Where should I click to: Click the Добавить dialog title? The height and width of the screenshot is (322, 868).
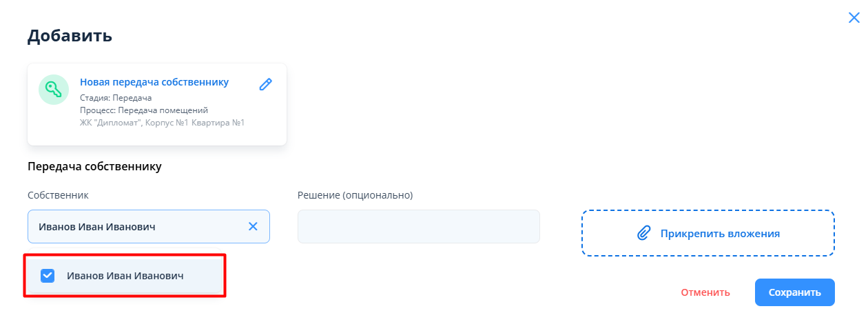(70, 36)
